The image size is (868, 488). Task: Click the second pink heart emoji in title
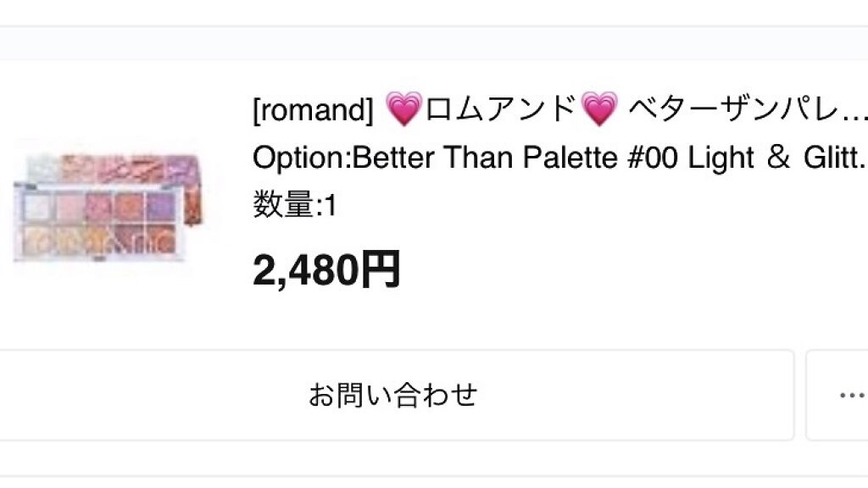[x=600, y=110]
